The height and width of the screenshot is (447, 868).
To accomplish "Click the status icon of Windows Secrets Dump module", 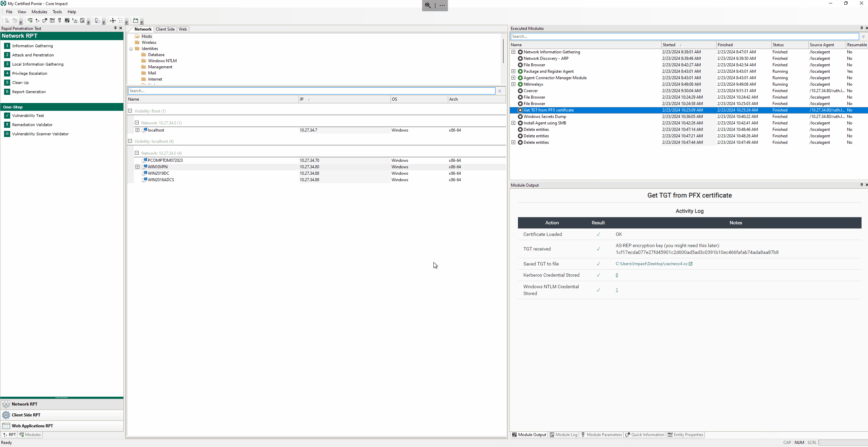I will [520, 117].
